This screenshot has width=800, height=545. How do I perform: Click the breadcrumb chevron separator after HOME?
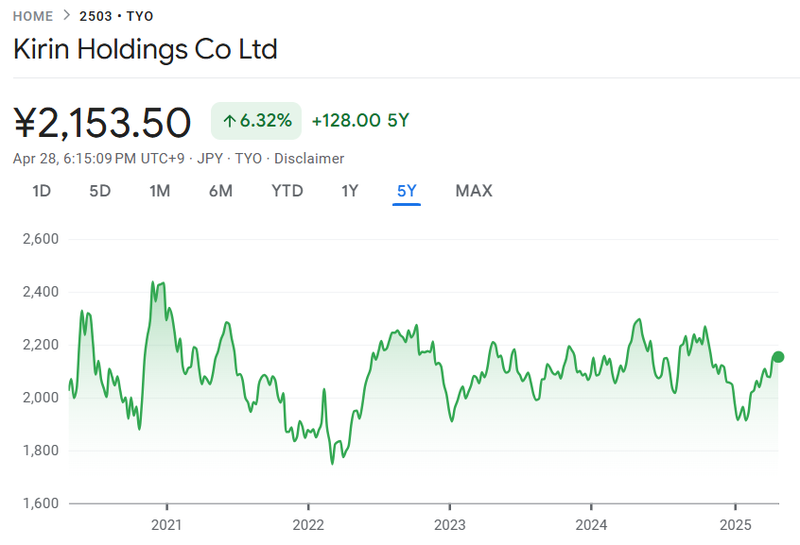(66, 16)
